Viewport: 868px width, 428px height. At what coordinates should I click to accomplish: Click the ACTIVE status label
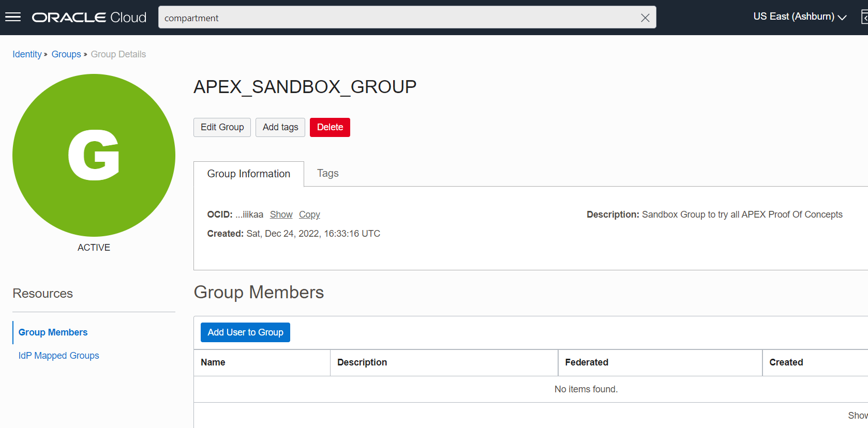click(x=94, y=248)
